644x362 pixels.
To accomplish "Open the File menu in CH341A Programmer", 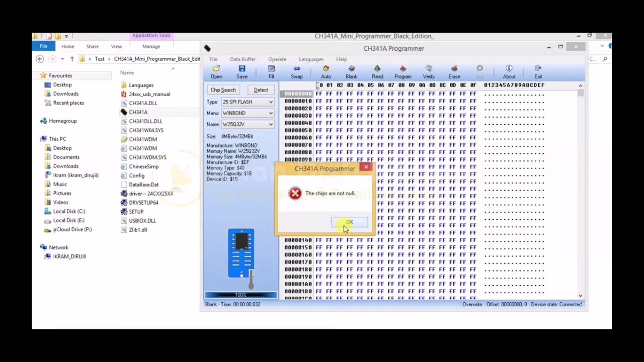I will click(213, 59).
